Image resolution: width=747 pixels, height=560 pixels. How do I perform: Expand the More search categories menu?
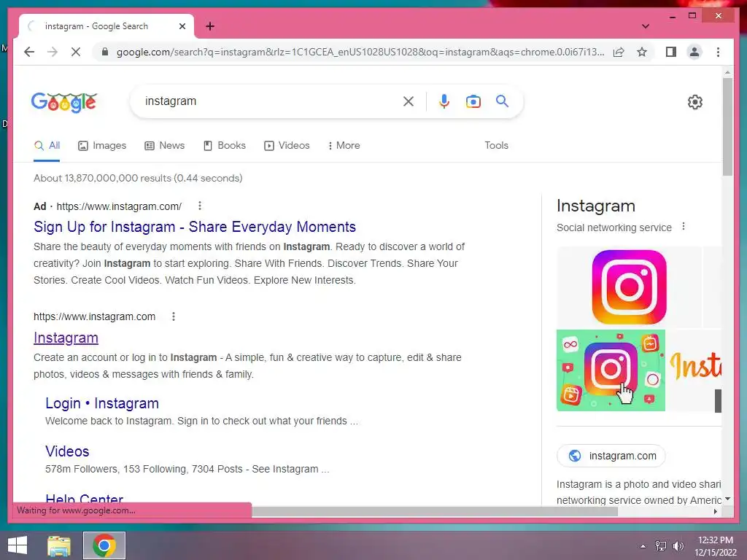point(344,146)
